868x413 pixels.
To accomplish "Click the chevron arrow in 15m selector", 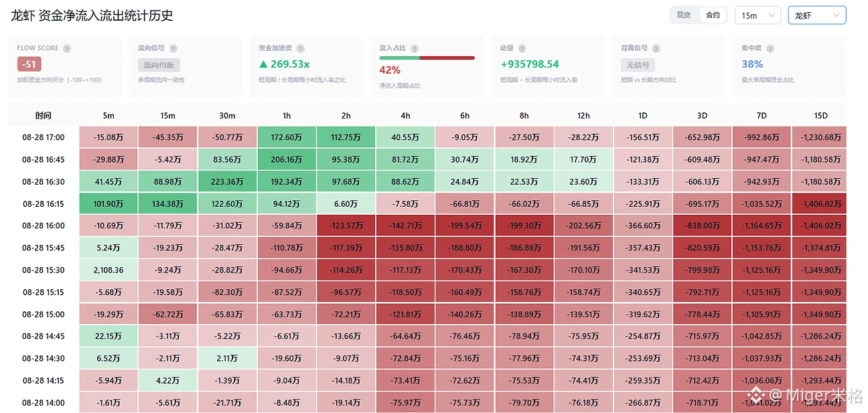I will [x=771, y=15].
